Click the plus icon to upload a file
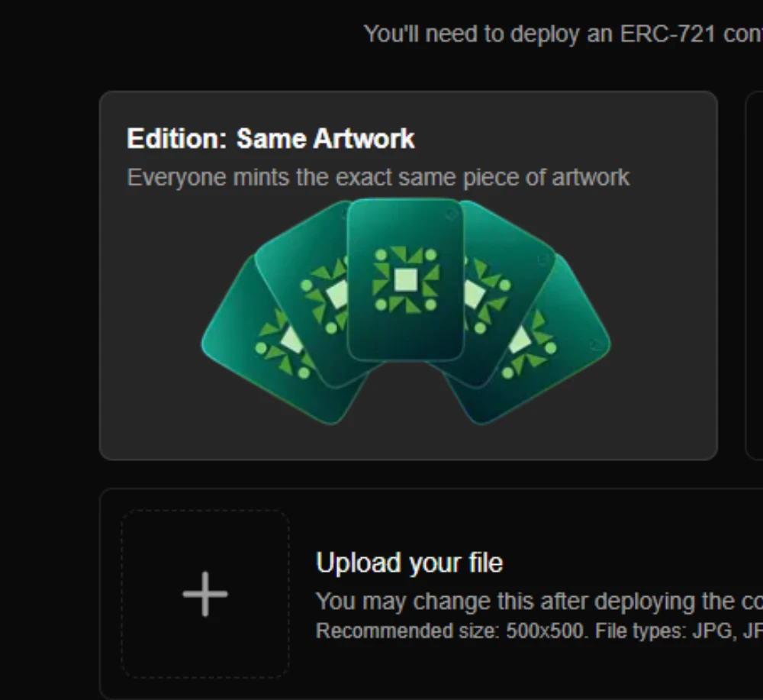The image size is (763, 700). click(x=204, y=594)
